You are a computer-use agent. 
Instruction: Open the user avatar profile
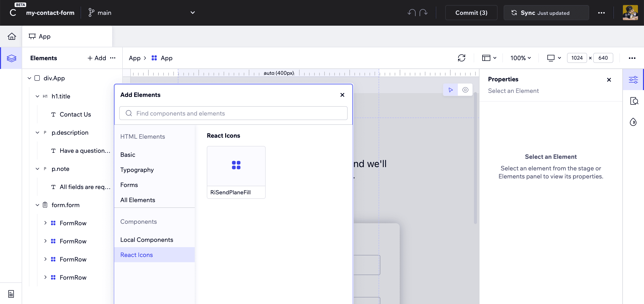(x=630, y=13)
